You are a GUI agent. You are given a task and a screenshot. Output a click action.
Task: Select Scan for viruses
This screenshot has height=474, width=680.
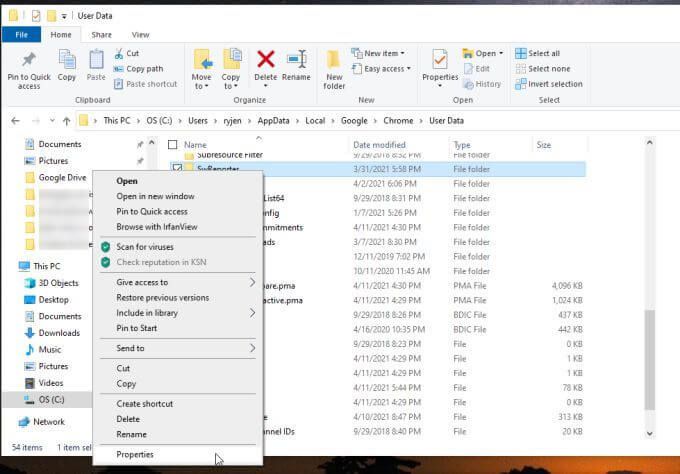178,247
